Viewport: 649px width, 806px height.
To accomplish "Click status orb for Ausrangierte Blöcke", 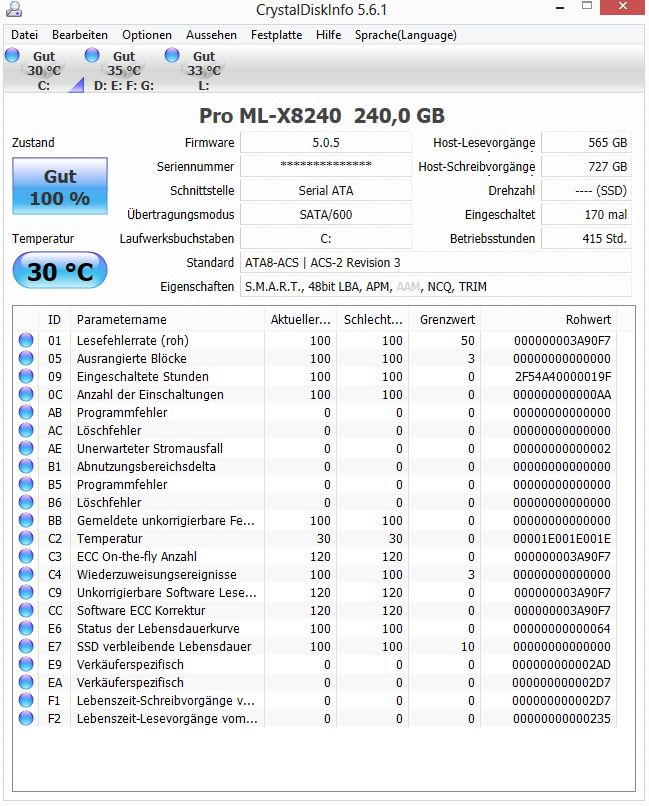I will coord(26,358).
